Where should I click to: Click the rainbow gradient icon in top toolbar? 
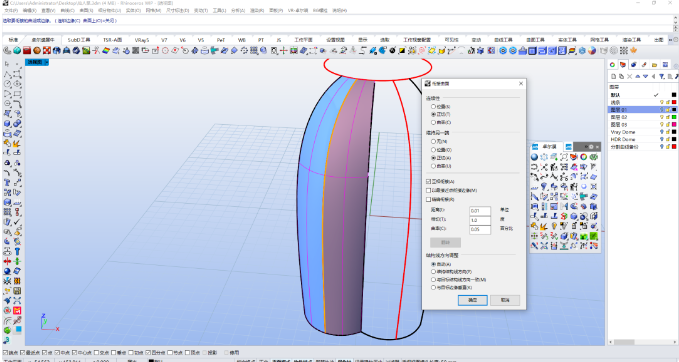106,51
